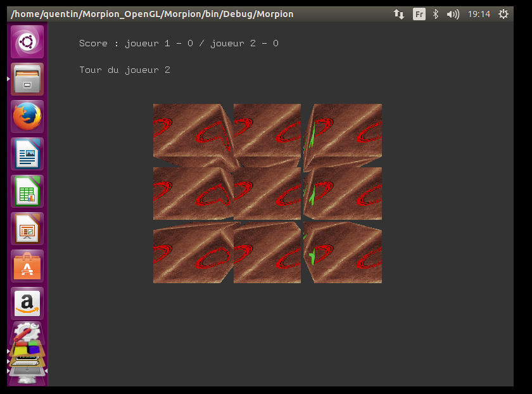Open LibreOffice Writer
The image size is (532, 394).
(x=27, y=154)
